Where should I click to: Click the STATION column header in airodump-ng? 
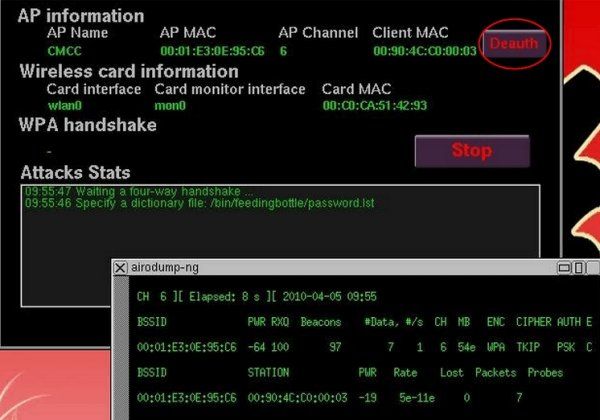[x=268, y=373]
